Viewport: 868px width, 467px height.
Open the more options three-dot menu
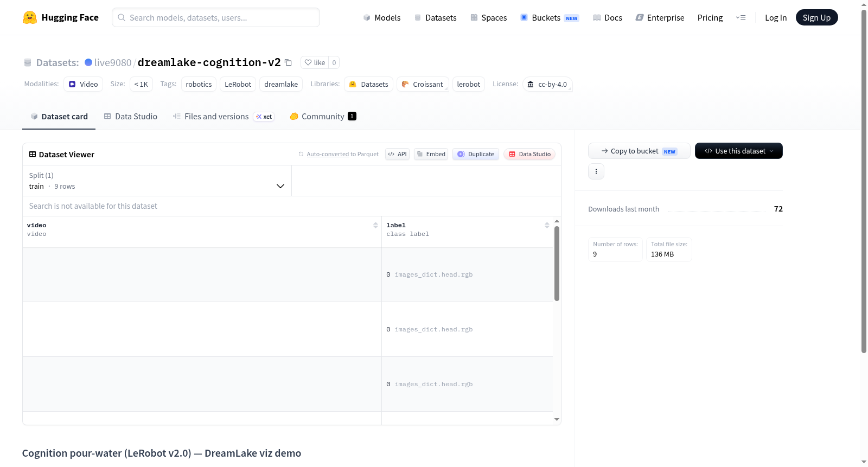coord(596,171)
